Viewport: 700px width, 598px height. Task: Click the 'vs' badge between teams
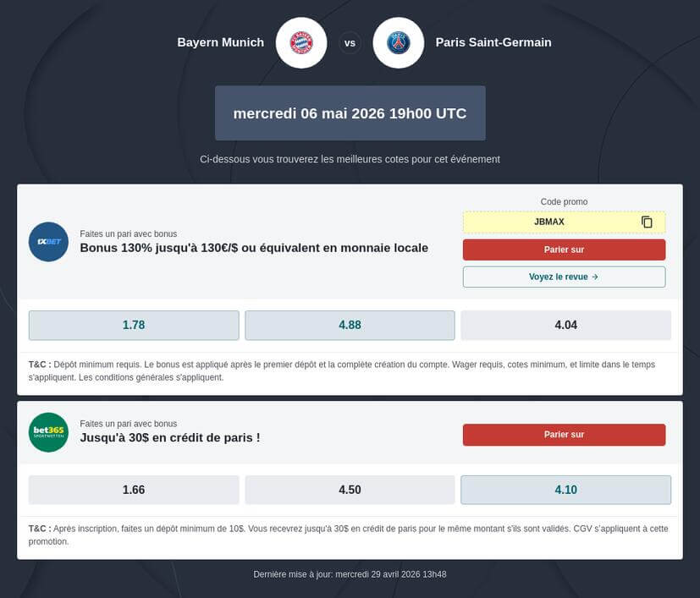tap(350, 42)
